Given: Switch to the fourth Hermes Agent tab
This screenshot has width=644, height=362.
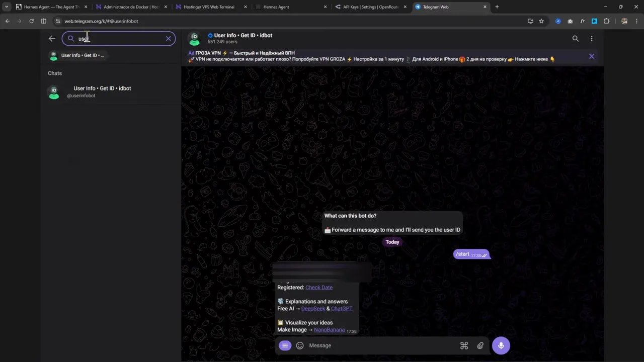Looking at the screenshot, I should [291, 7].
